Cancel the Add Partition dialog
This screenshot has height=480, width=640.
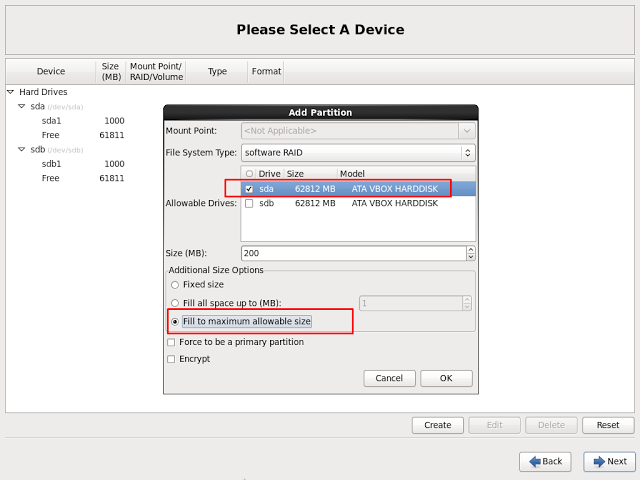pos(389,378)
